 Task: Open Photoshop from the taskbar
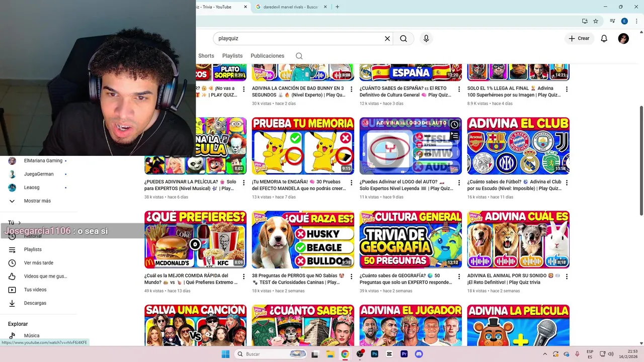click(374, 354)
